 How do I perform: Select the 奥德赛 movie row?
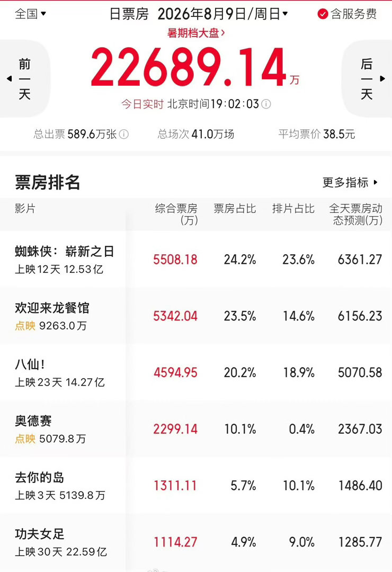coord(196,428)
